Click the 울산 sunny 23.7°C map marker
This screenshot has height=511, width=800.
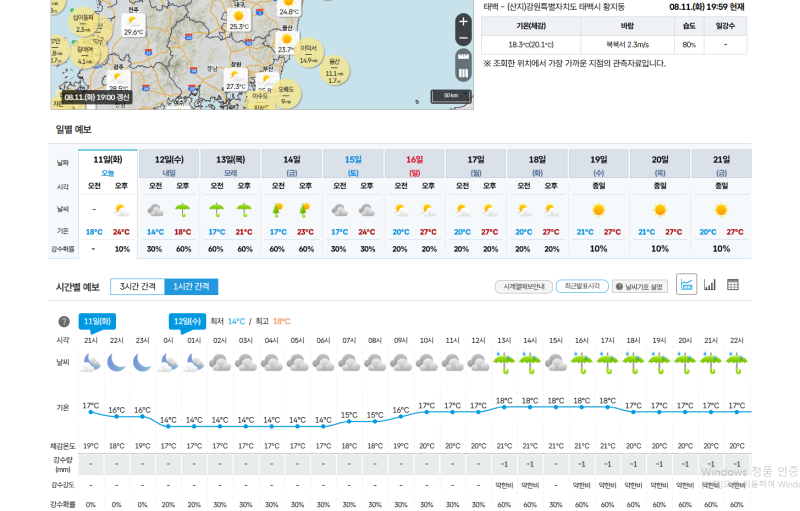click(287, 43)
